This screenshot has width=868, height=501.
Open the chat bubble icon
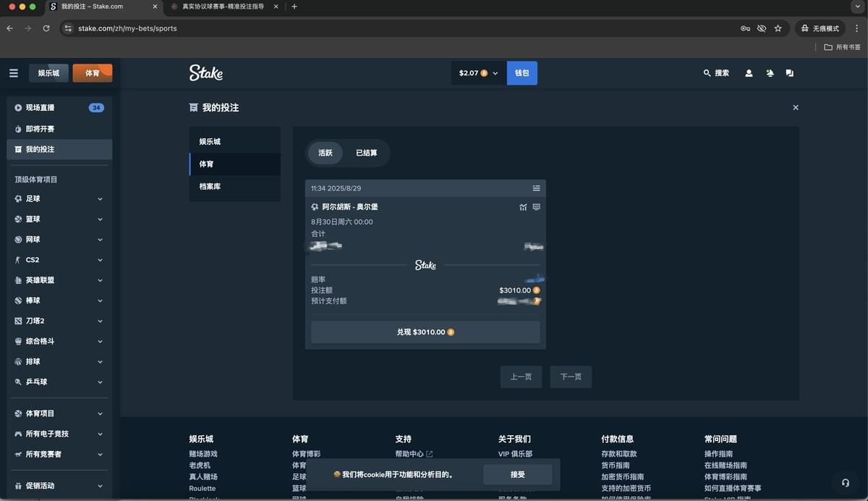790,73
